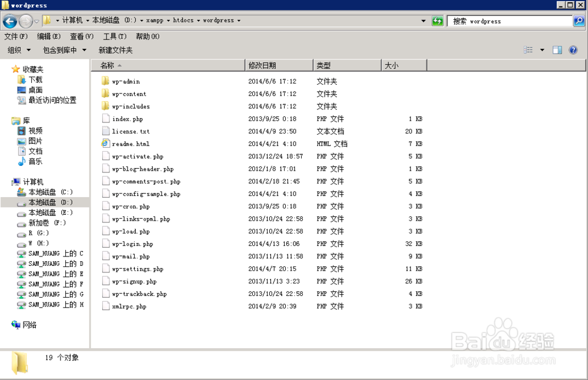Viewport: 588px width, 380px height.
Task: Open the 包含到库中 dropdown
Action: 65,50
